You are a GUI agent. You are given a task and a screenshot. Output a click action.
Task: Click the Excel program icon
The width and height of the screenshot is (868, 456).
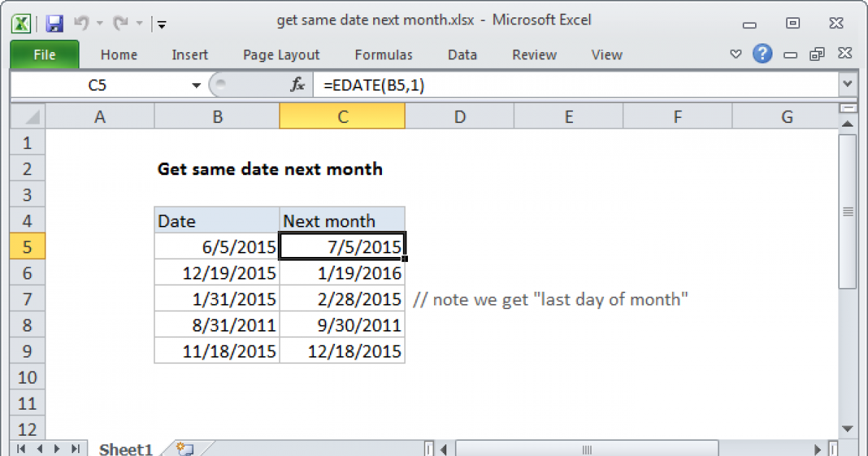click(x=21, y=23)
